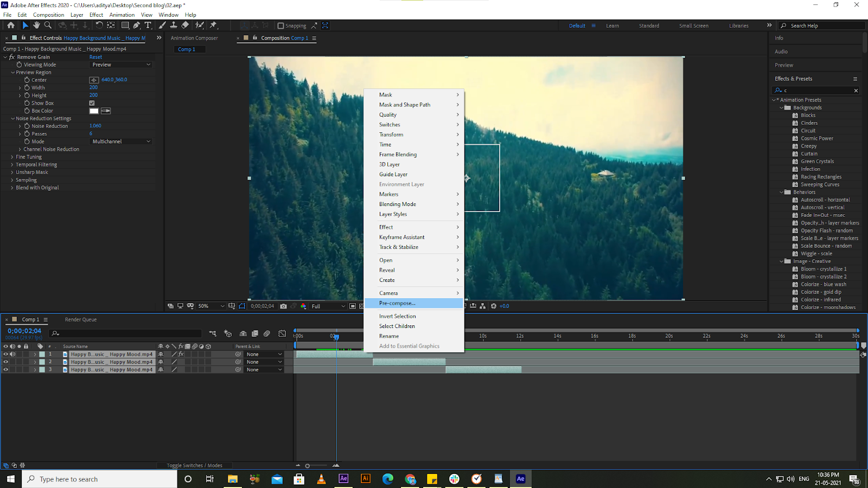Open the Composition menu

48,15
